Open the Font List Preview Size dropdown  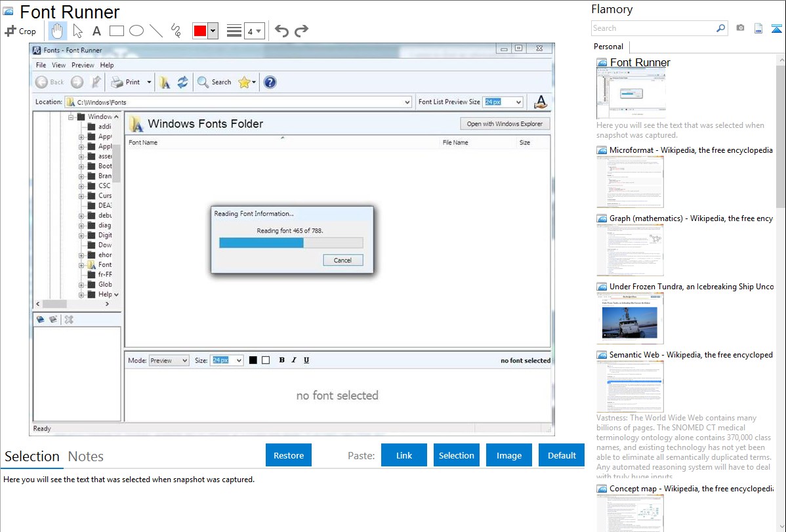point(518,102)
